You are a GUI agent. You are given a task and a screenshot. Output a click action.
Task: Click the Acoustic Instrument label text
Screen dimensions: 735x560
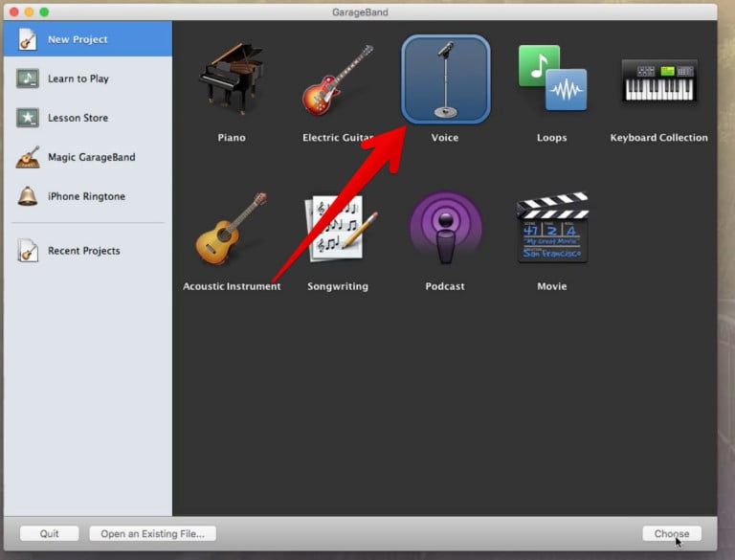[232, 286]
